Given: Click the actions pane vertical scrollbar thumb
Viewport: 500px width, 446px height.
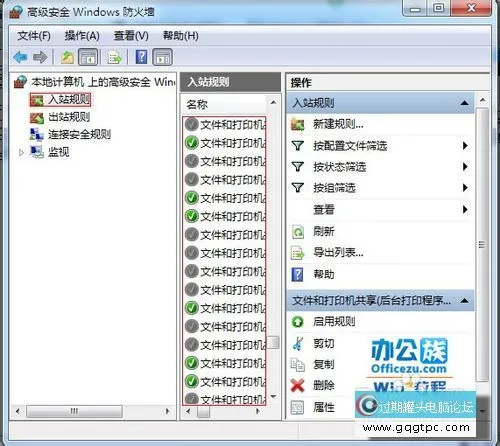Looking at the screenshot, I should coord(482,245).
